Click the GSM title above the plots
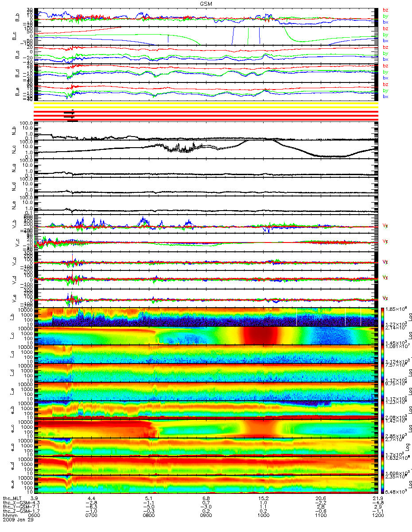The image size is (412, 532). [x=206, y=4]
